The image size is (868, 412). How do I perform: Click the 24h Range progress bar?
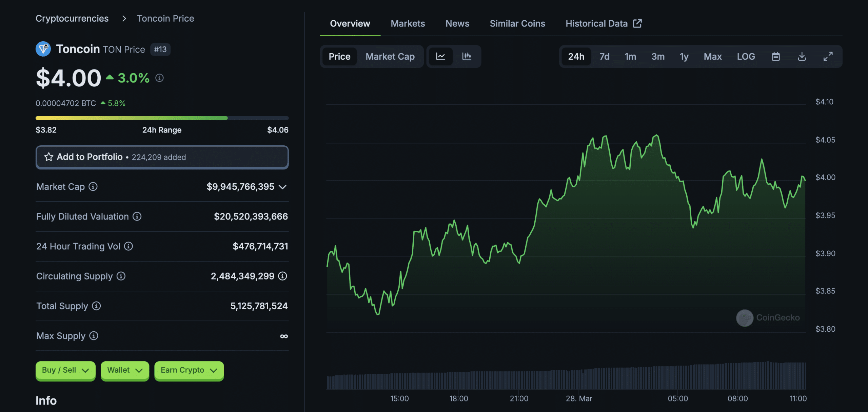click(x=162, y=118)
